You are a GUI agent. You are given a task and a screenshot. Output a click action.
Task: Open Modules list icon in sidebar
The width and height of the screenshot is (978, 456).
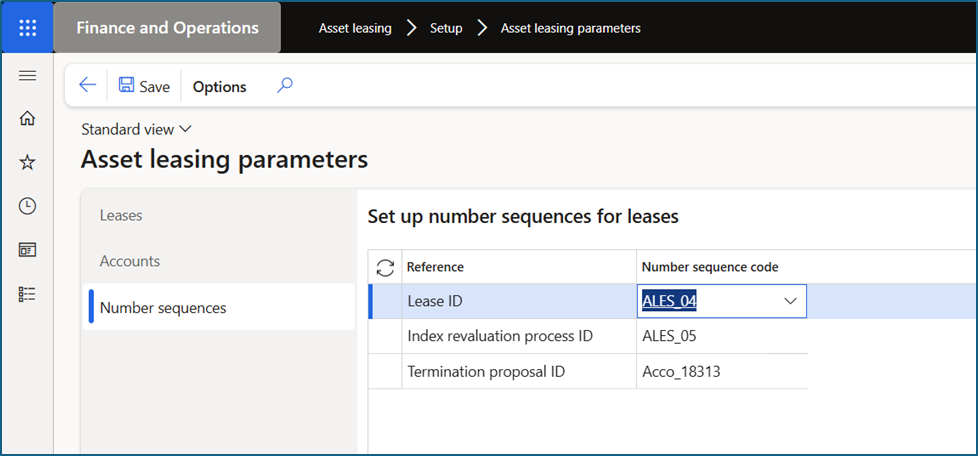[28, 294]
